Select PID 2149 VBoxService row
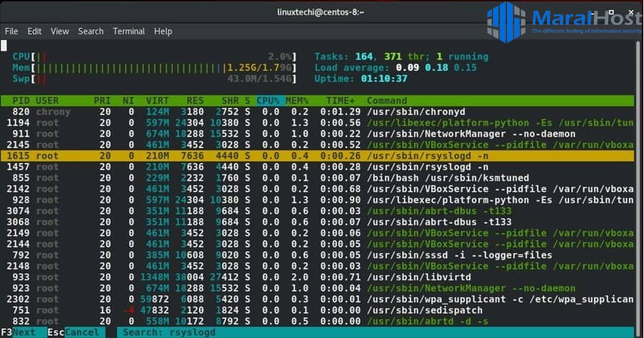644x338 pixels. [x=317, y=233]
